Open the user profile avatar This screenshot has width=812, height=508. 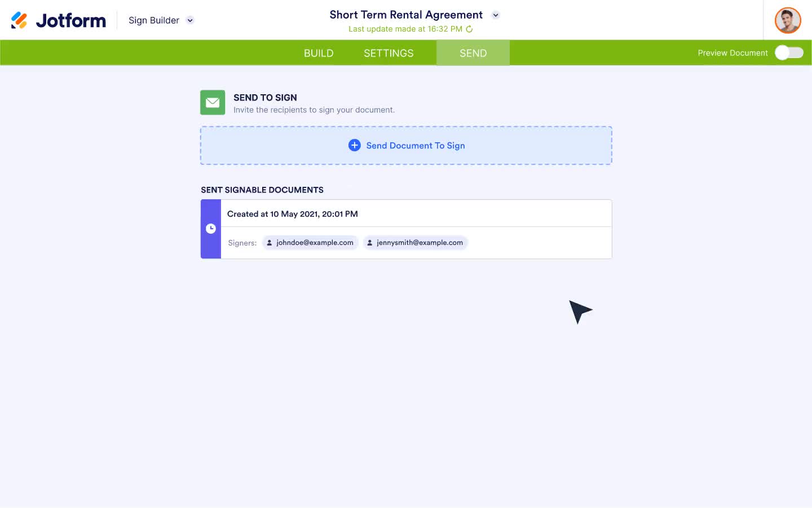pos(787,20)
